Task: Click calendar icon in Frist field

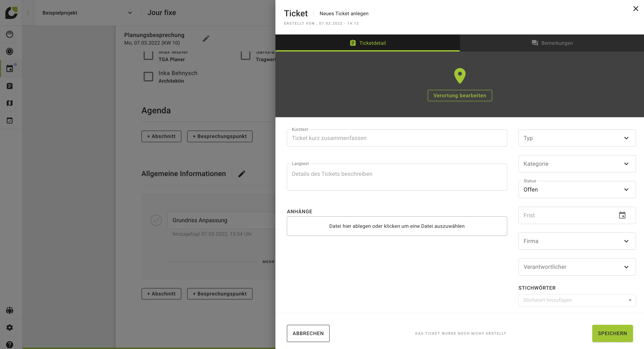Action: pos(622,215)
